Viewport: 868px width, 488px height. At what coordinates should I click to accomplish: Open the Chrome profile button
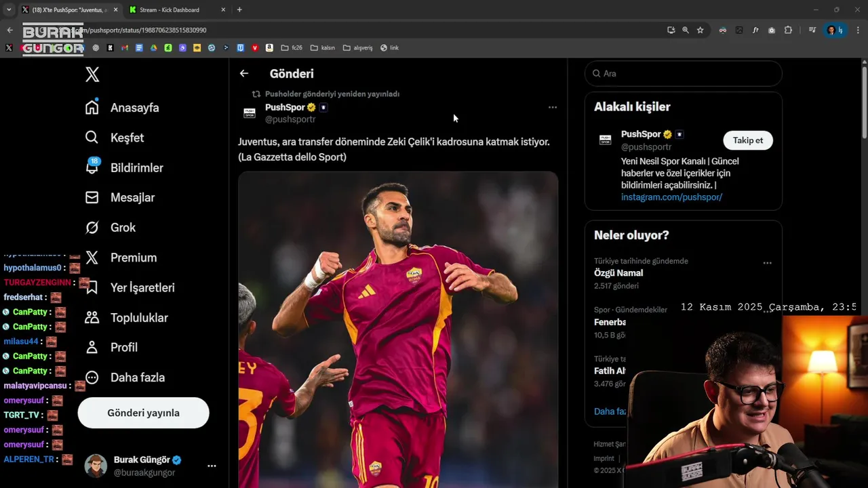(x=834, y=30)
